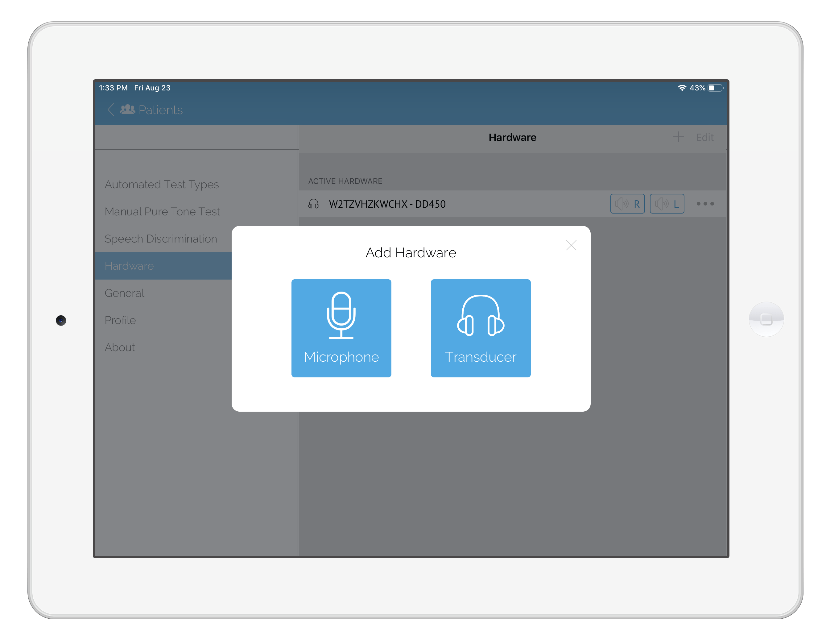Open the three-dot menu for DD450
The image size is (830, 644).
point(705,204)
